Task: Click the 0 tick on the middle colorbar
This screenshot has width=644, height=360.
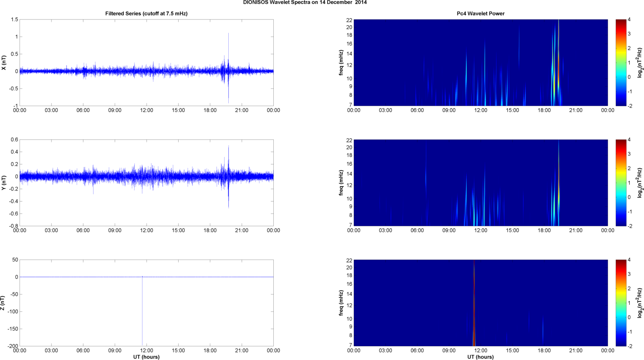Action: point(629,197)
